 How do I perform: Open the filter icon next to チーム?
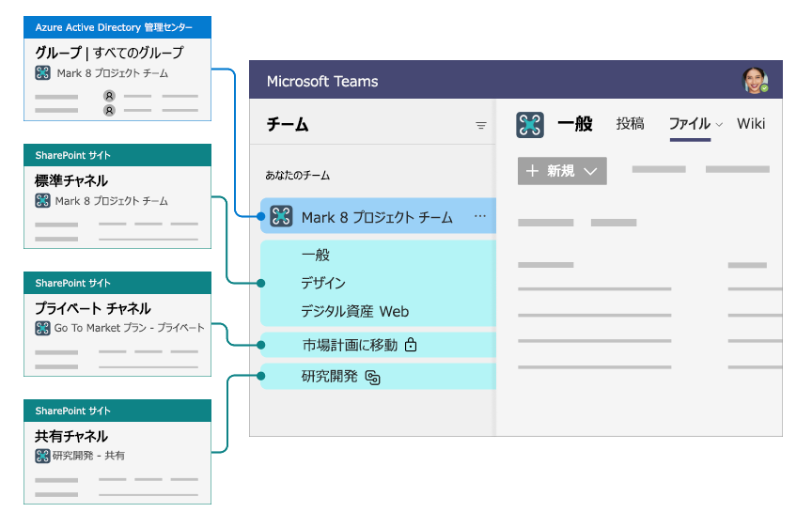tap(481, 125)
